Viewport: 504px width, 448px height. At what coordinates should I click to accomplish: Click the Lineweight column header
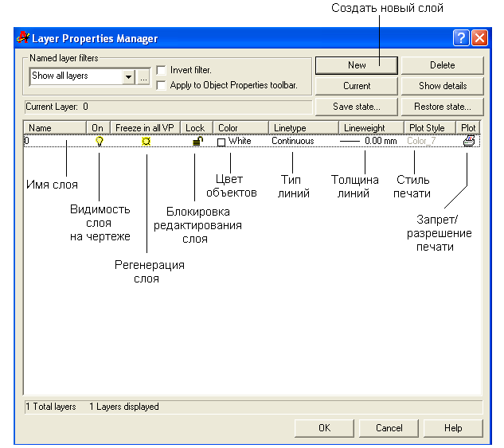[x=371, y=128]
